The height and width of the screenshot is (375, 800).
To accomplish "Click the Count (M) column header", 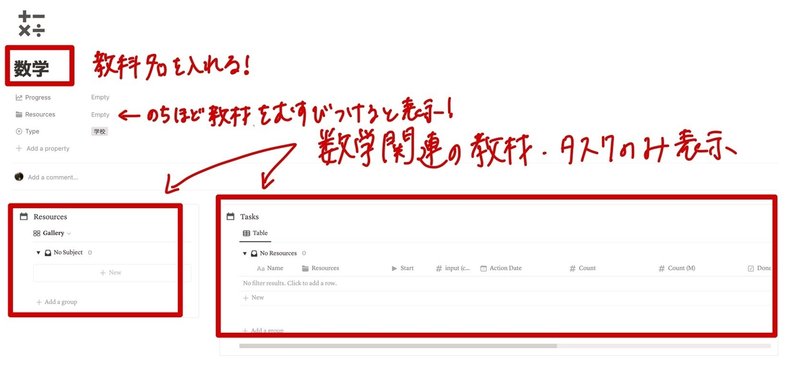I will click(677, 268).
